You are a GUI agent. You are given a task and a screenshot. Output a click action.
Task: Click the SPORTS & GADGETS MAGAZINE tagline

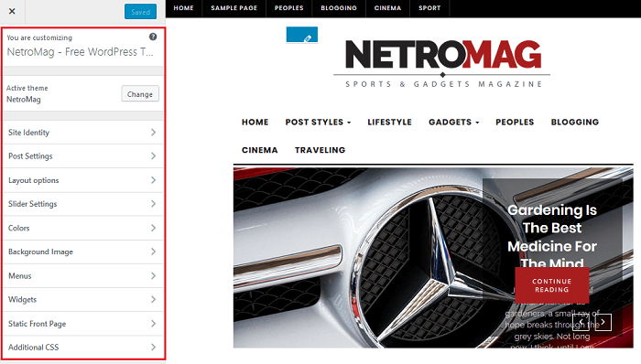click(443, 84)
